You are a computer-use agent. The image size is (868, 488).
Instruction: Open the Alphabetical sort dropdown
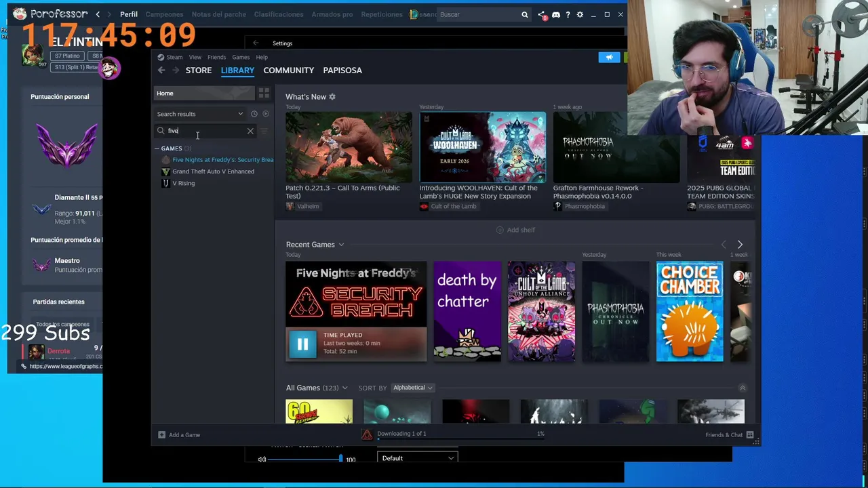click(x=412, y=388)
